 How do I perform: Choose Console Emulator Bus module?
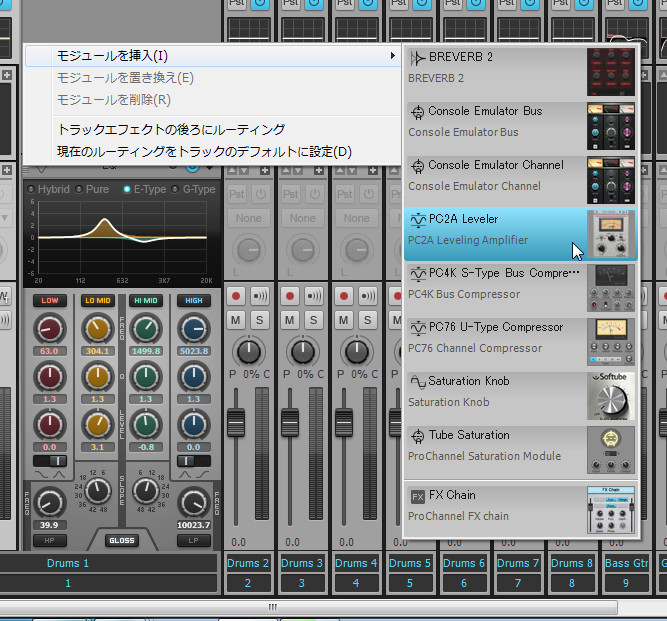coord(521,126)
